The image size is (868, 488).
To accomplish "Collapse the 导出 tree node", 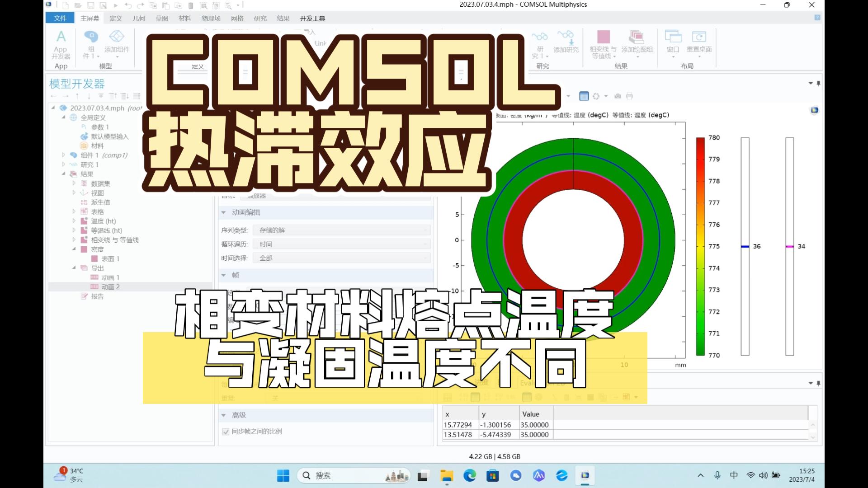I will 74,268.
